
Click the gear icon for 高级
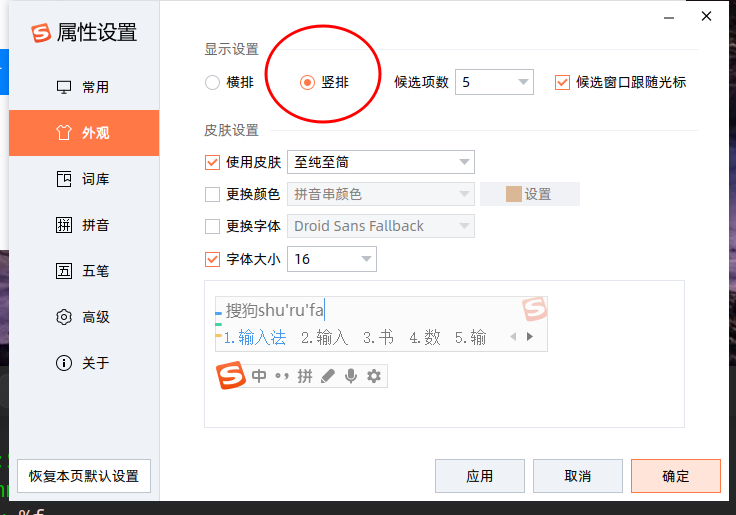point(64,317)
